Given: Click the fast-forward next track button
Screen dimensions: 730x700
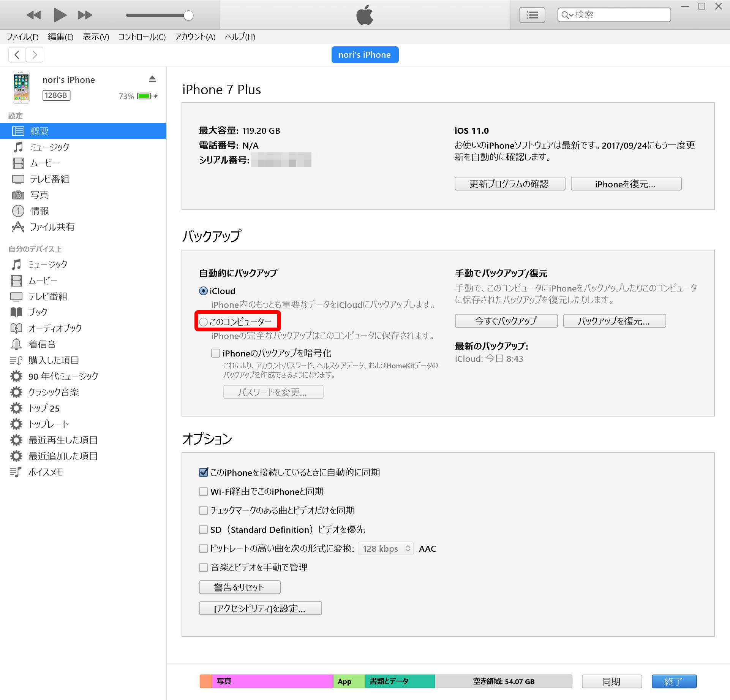Looking at the screenshot, I should click(x=85, y=15).
